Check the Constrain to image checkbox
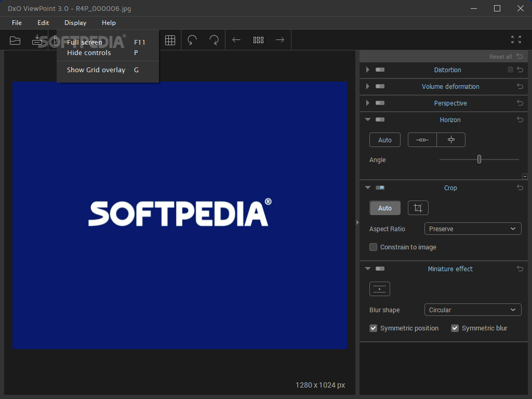Viewport: 532px width, 399px height. click(x=373, y=247)
